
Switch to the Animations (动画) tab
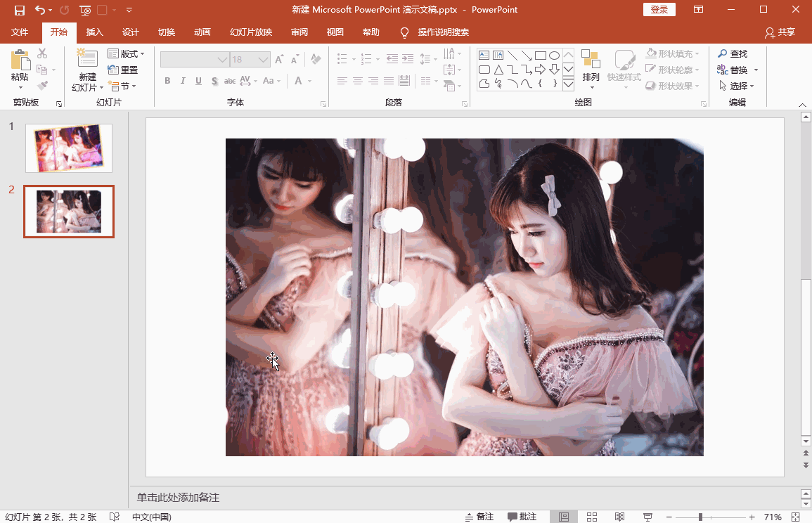click(202, 32)
